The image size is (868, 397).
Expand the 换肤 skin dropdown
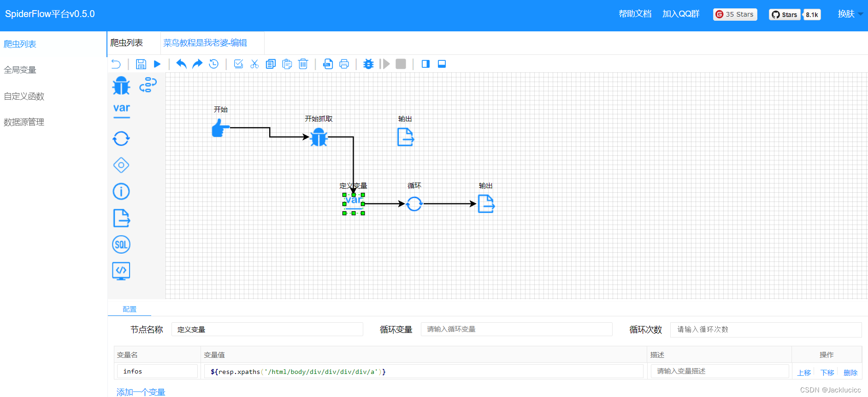pyautogui.click(x=850, y=14)
